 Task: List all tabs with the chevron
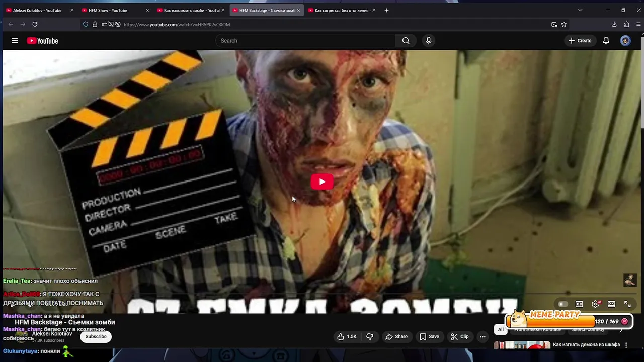click(580, 10)
